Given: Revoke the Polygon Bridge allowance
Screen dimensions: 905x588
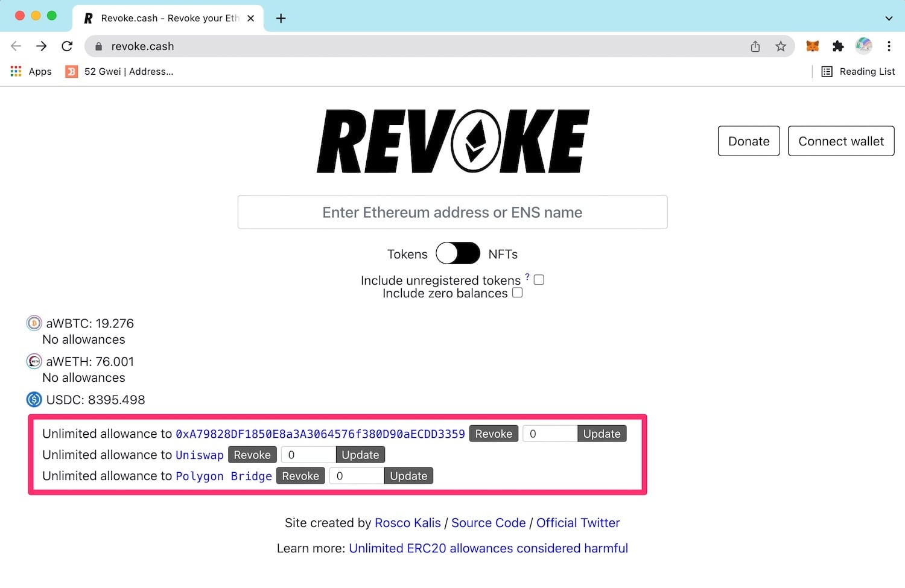Looking at the screenshot, I should [300, 476].
